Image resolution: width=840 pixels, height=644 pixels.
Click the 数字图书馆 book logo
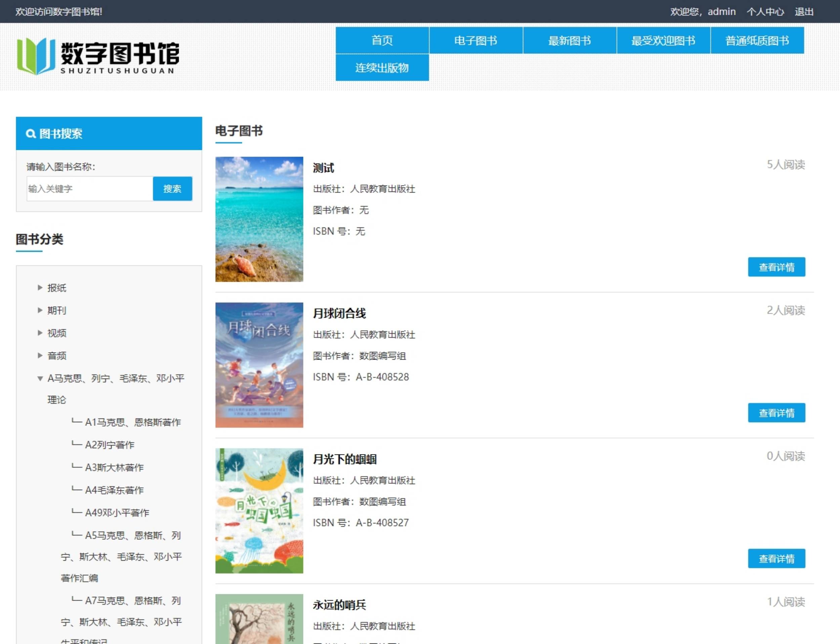(x=36, y=56)
